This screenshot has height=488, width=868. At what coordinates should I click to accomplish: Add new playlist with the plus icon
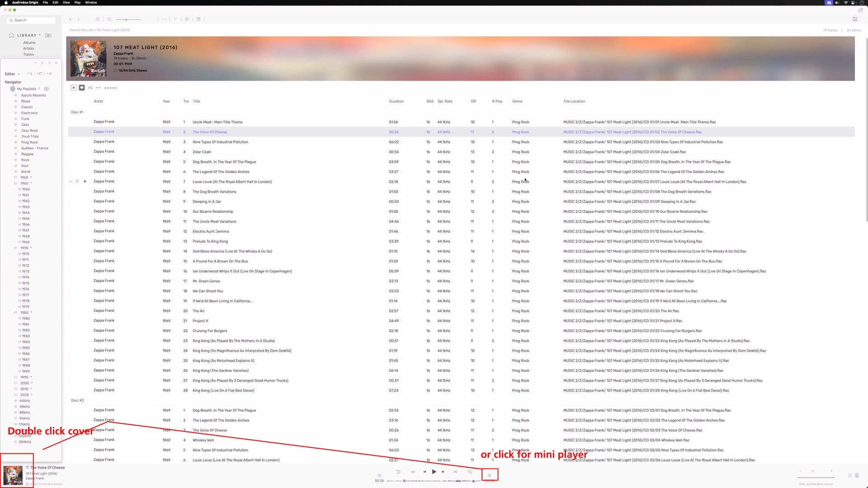click(x=46, y=89)
